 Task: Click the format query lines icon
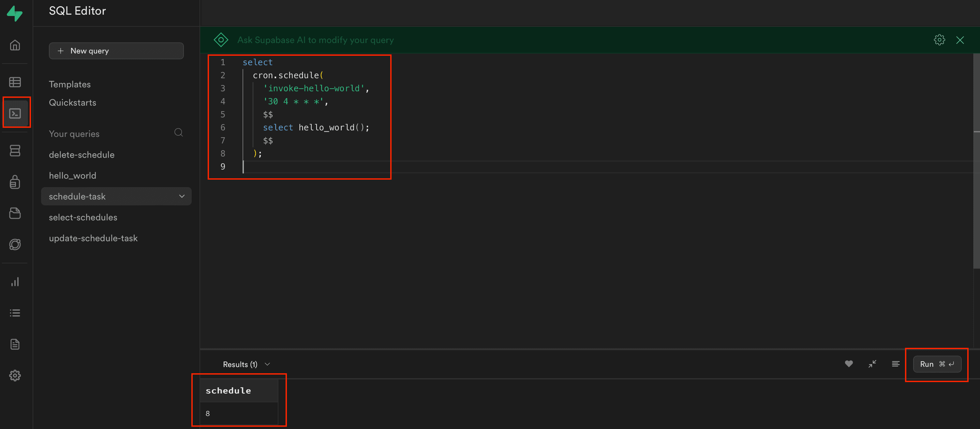click(896, 364)
